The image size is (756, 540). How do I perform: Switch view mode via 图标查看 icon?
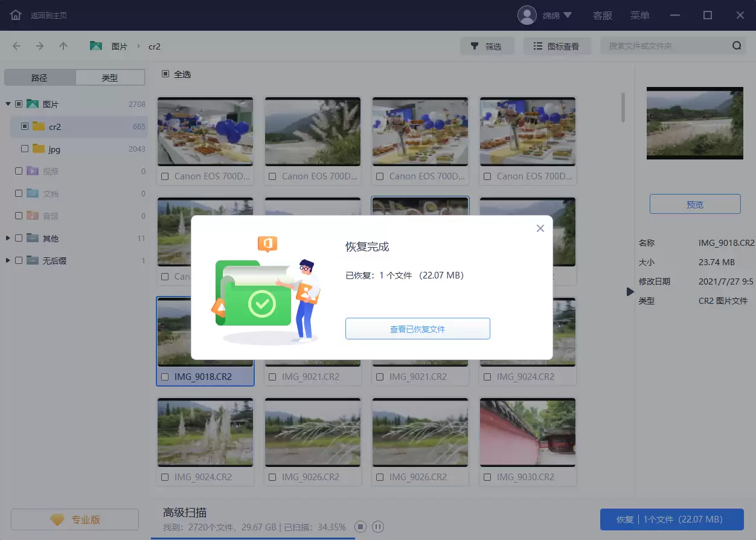pyautogui.click(x=557, y=45)
